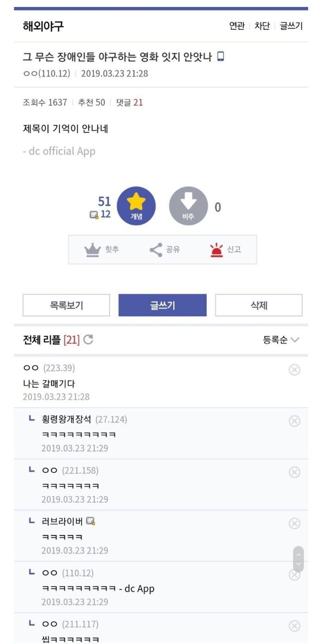Delete the 나는 갈매기다 comment
Viewport: 319px width, 644px height.
[295, 370]
